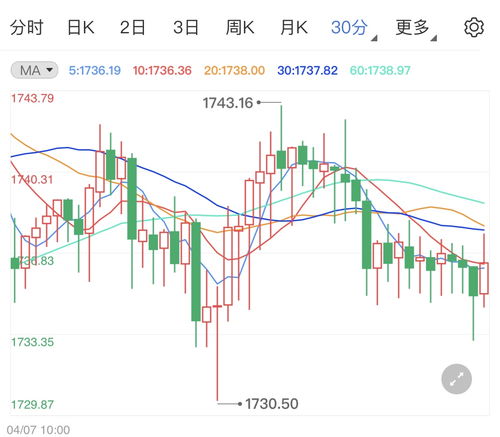Screen dimensions: 500x437
Task: Click the dark blue MA30 1737.82 label
Action: (307, 70)
